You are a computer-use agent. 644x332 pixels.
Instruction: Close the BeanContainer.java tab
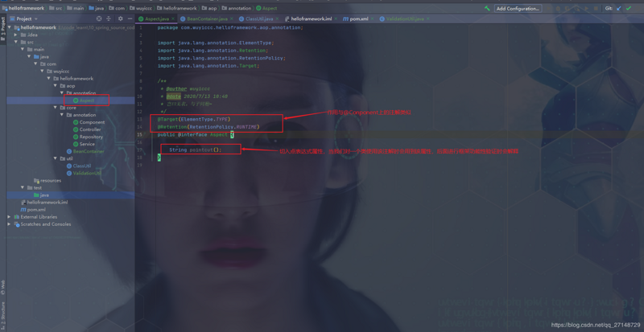pyautogui.click(x=232, y=18)
